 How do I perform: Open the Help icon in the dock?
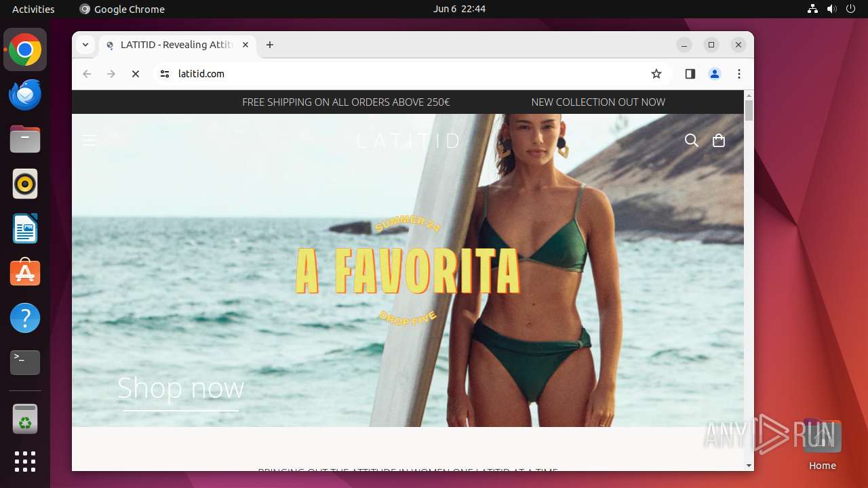[25, 318]
